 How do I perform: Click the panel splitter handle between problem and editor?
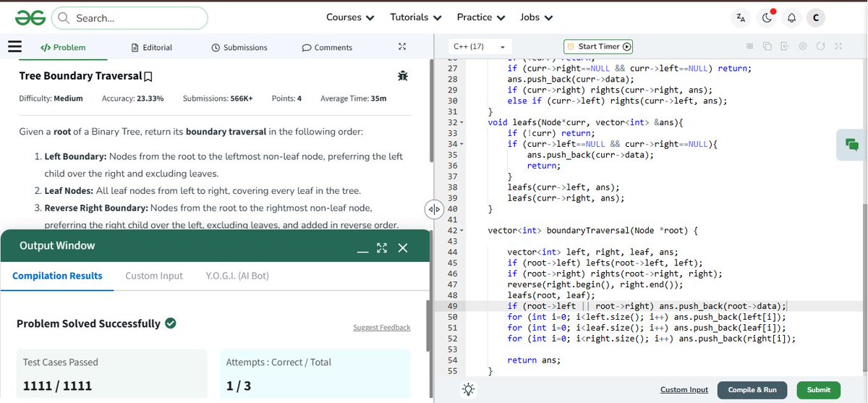434,210
